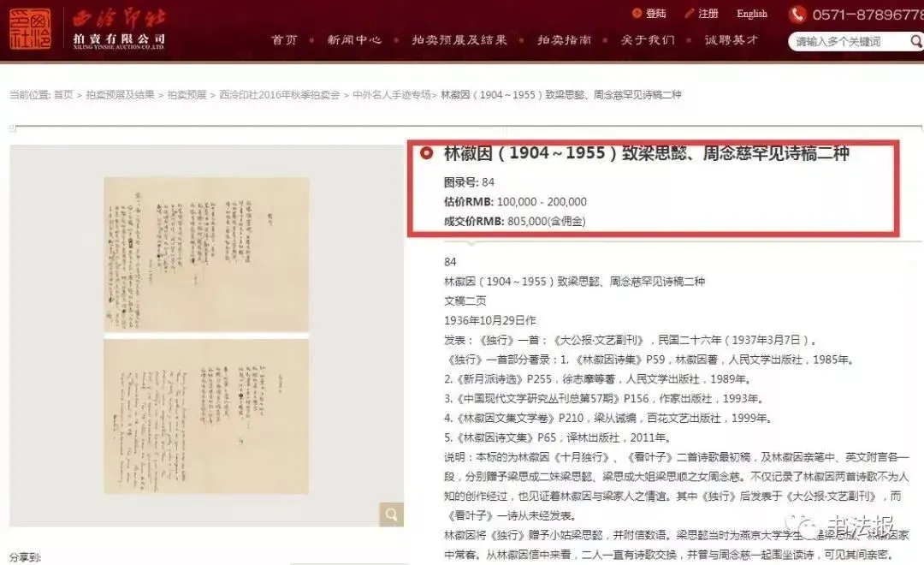Click the 1936年10月29日作 date line
The width and height of the screenshot is (924, 565).
tap(490, 320)
